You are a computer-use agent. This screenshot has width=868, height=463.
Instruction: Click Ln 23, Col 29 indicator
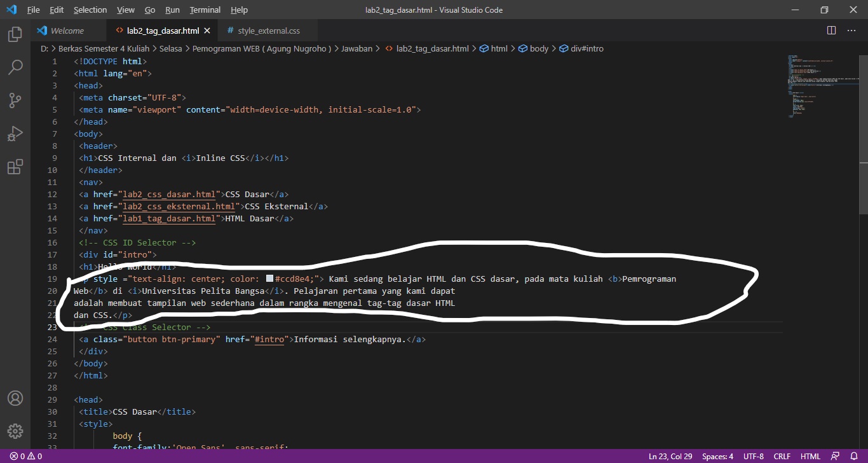coord(670,456)
